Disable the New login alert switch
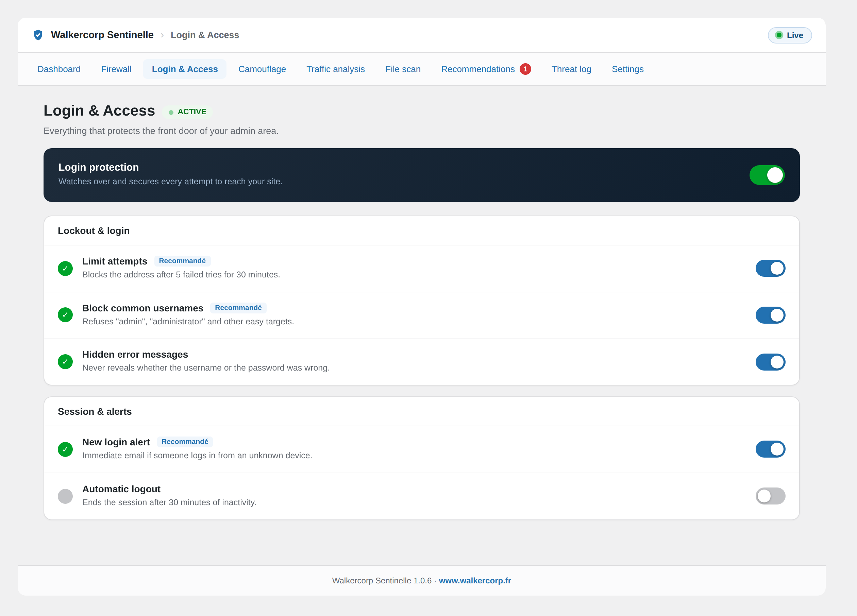The width and height of the screenshot is (857, 616). [771, 449]
